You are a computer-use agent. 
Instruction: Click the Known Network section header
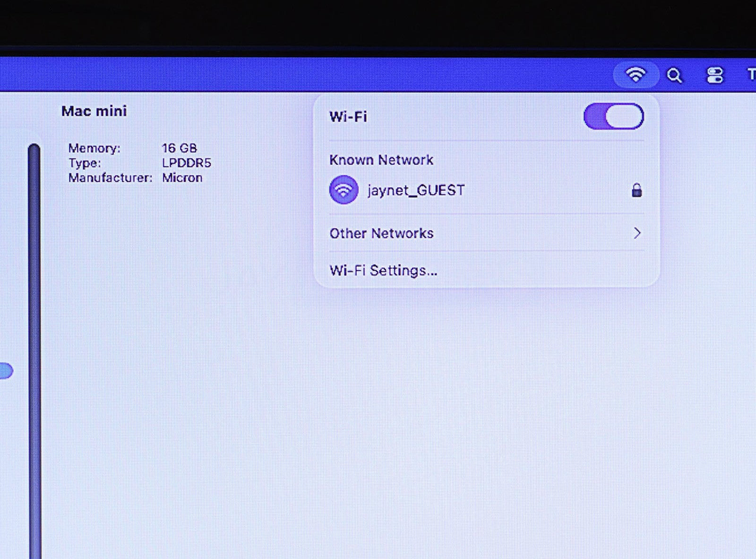tap(381, 160)
